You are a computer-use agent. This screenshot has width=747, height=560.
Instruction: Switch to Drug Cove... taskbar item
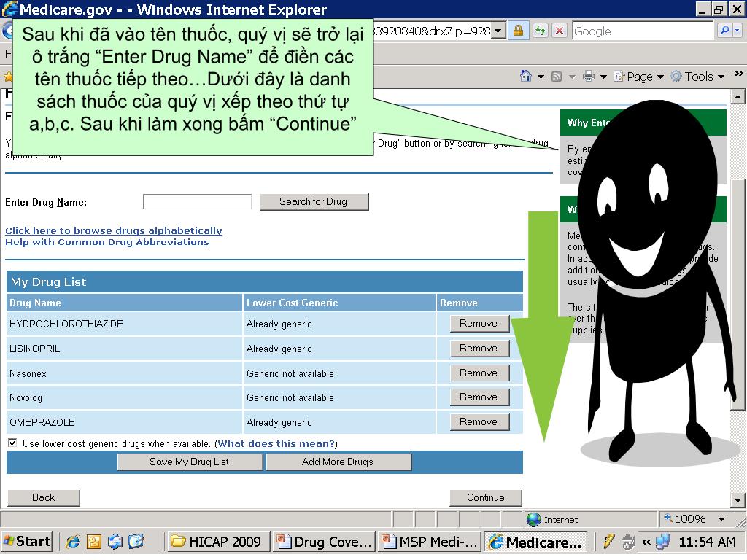[325, 542]
